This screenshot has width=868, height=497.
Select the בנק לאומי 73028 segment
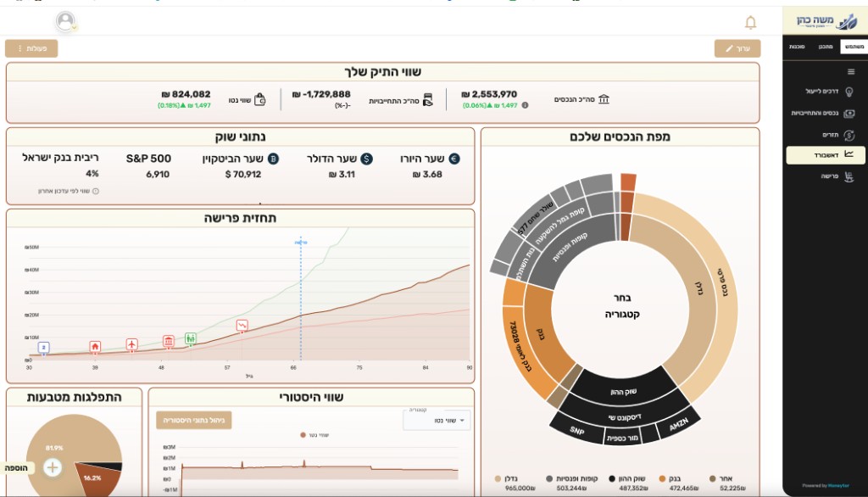pyautogui.click(x=520, y=346)
